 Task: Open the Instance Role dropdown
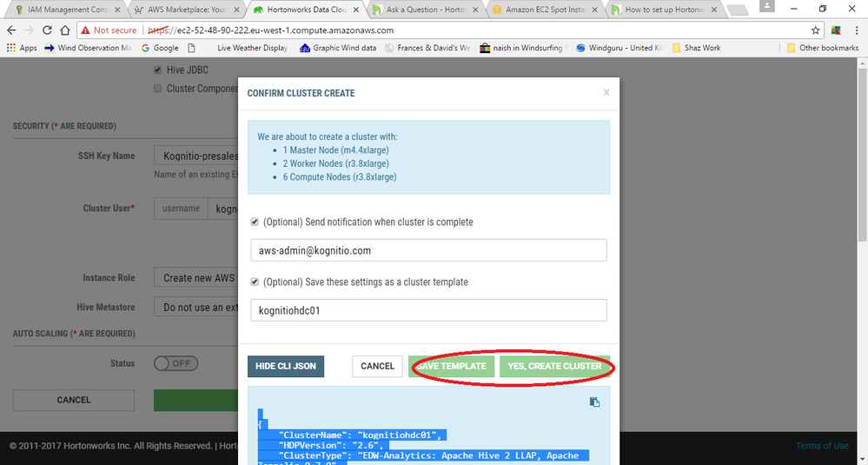pos(196,278)
